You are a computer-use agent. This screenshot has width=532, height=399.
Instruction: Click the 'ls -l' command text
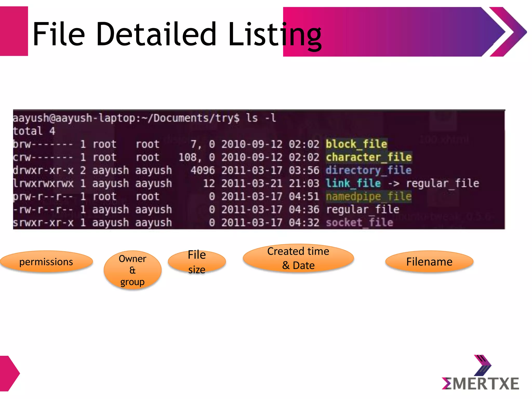261,118
